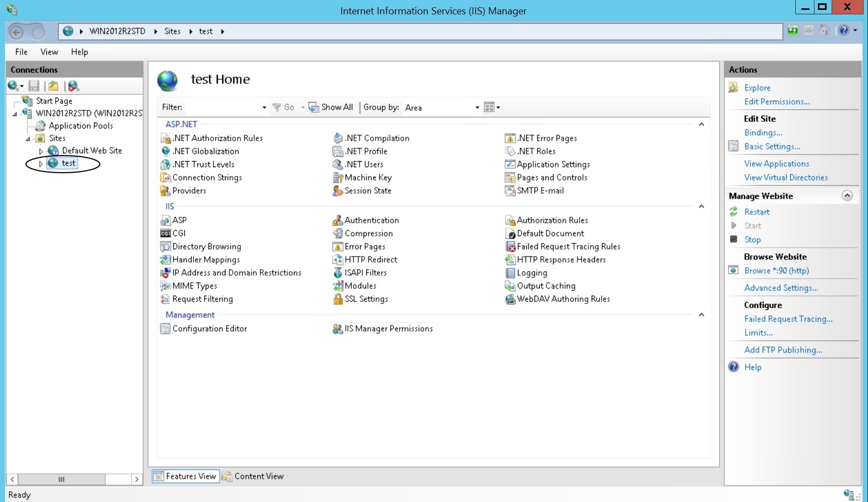Open .NET Error Pages feature

click(x=541, y=138)
